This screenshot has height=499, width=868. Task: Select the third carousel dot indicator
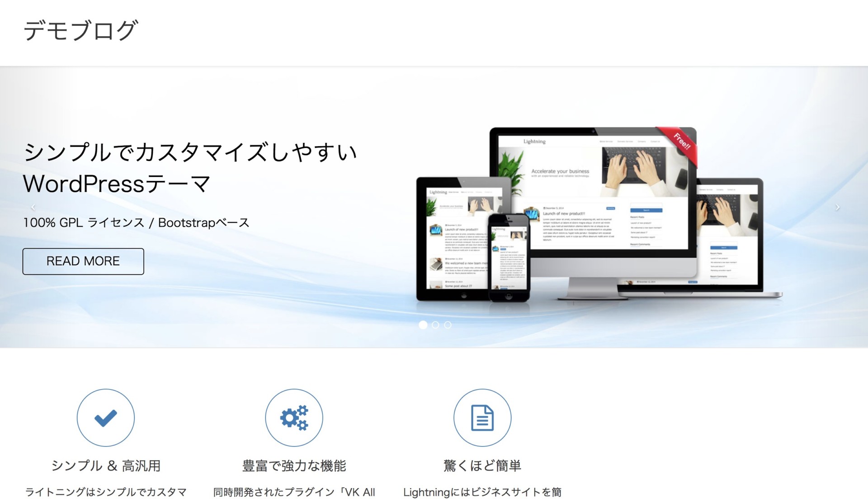pyautogui.click(x=447, y=325)
